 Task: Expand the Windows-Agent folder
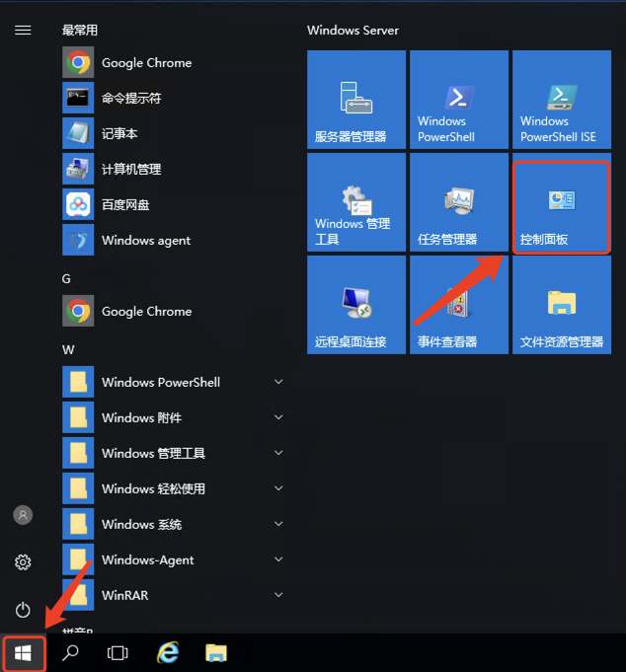coord(174,560)
